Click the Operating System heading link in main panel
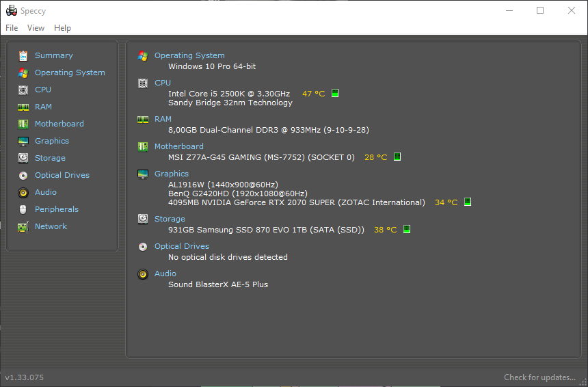 coord(190,55)
